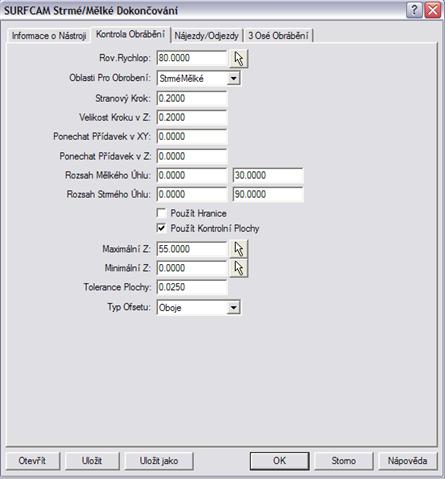Open the Nájezdy/Odjezdy tab
445x479 pixels.
[x=206, y=36]
